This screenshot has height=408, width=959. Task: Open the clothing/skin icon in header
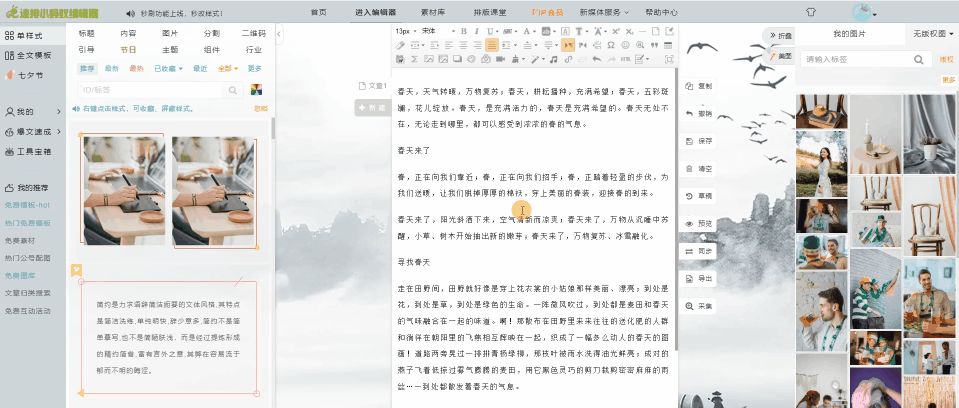click(811, 12)
